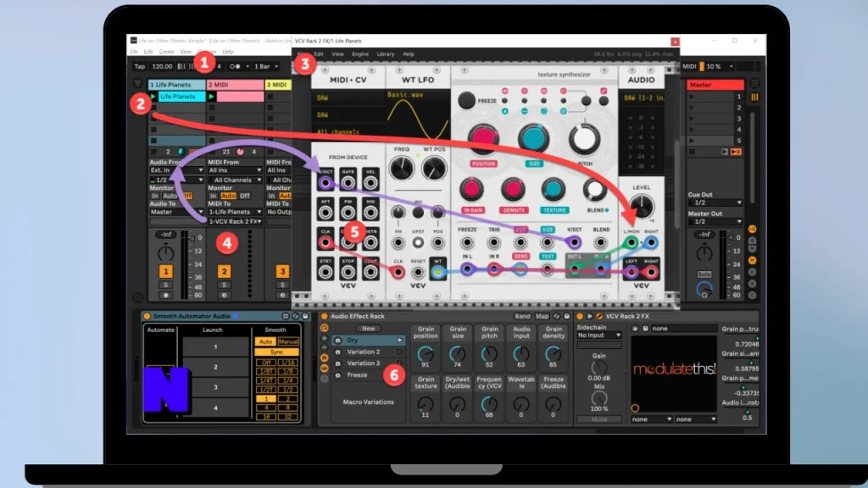Toggle Audio Effect Rack device activator
This screenshot has width=868, height=488.
325,317
